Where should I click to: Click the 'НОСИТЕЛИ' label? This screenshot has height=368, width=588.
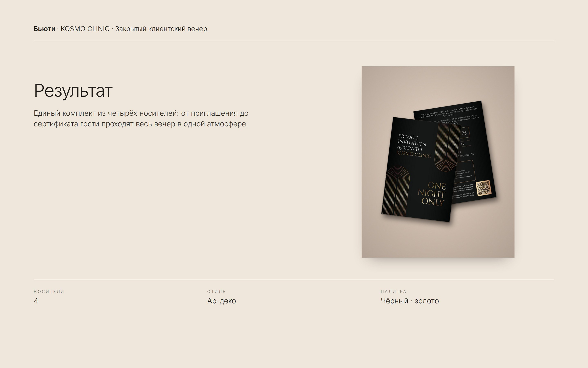49,291
